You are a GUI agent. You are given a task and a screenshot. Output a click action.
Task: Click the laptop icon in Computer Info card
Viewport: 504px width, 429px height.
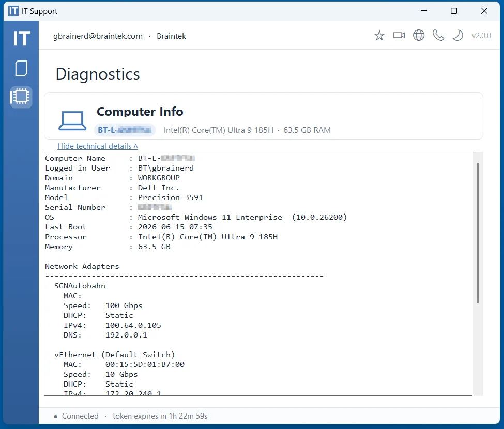coord(72,121)
